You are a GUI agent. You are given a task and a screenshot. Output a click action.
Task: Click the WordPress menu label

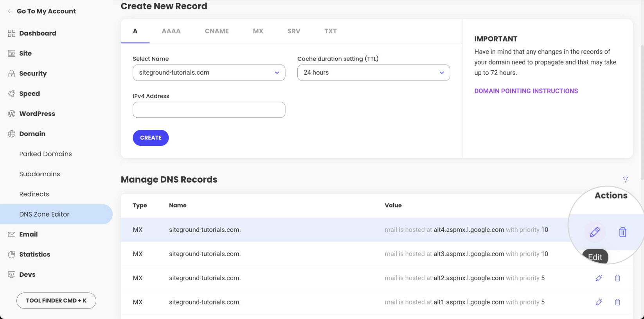tap(37, 114)
